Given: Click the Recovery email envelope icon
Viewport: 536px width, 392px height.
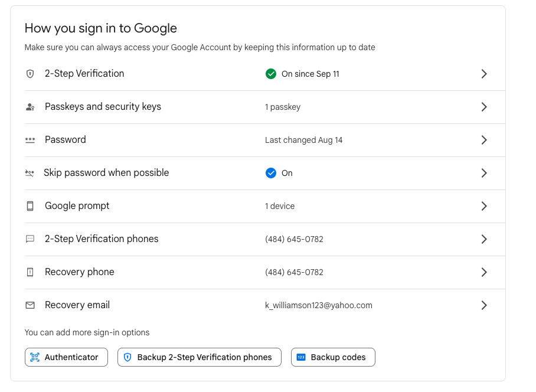Looking at the screenshot, I should [x=30, y=305].
